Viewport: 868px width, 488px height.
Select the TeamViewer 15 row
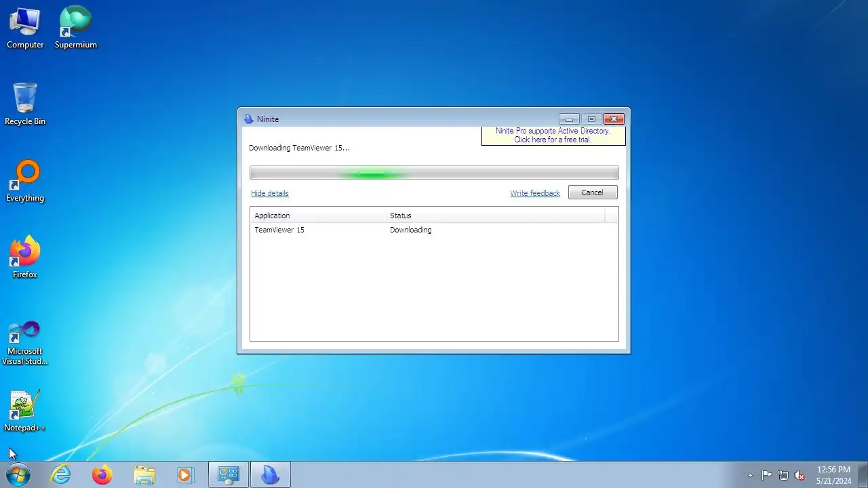point(434,230)
